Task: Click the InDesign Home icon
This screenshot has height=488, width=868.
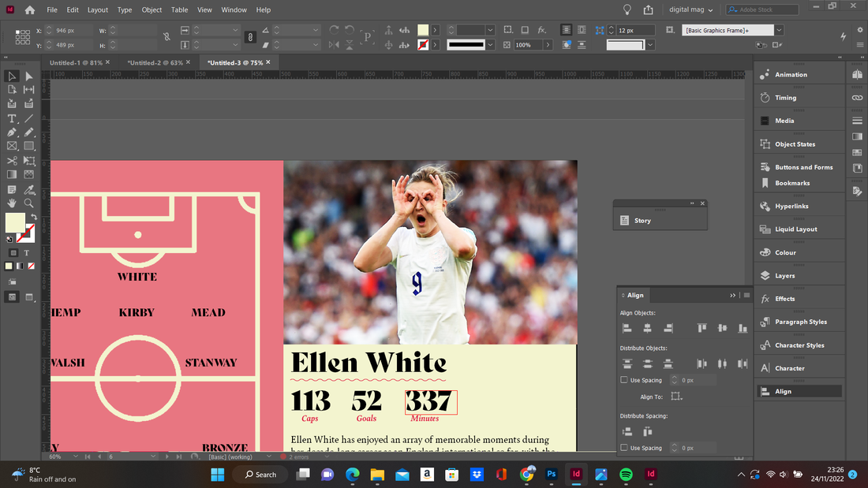Action: click(30, 10)
